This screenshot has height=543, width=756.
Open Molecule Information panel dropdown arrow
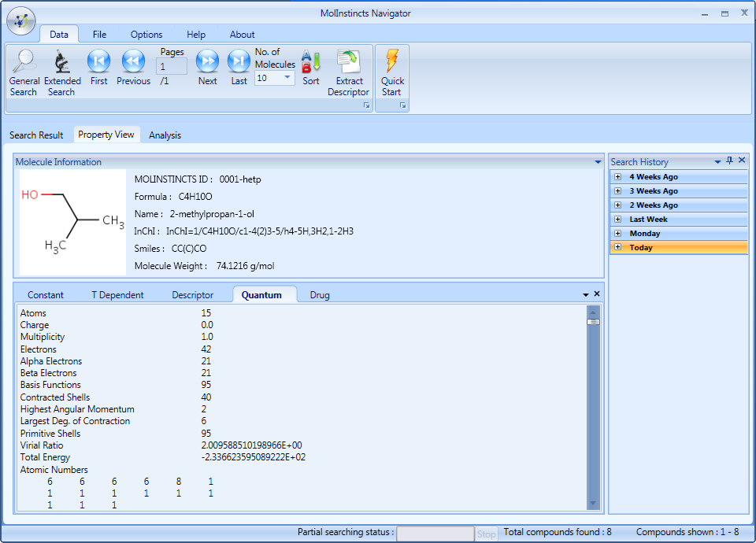pos(598,162)
